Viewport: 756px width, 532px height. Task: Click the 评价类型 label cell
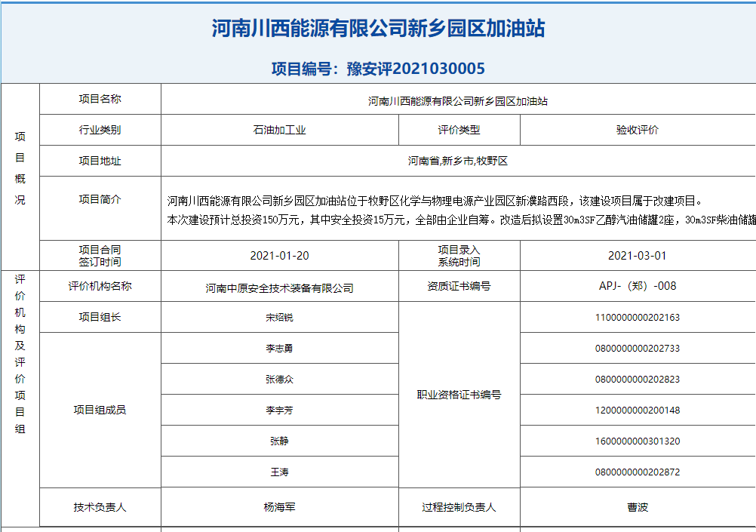coord(459,130)
